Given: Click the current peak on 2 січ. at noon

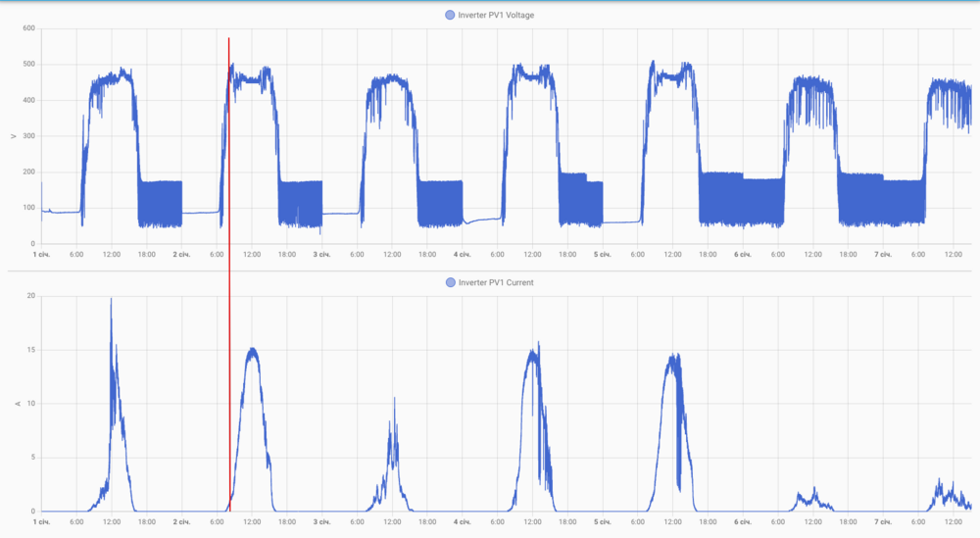Looking at the screenshot, I should pos(252,350).
